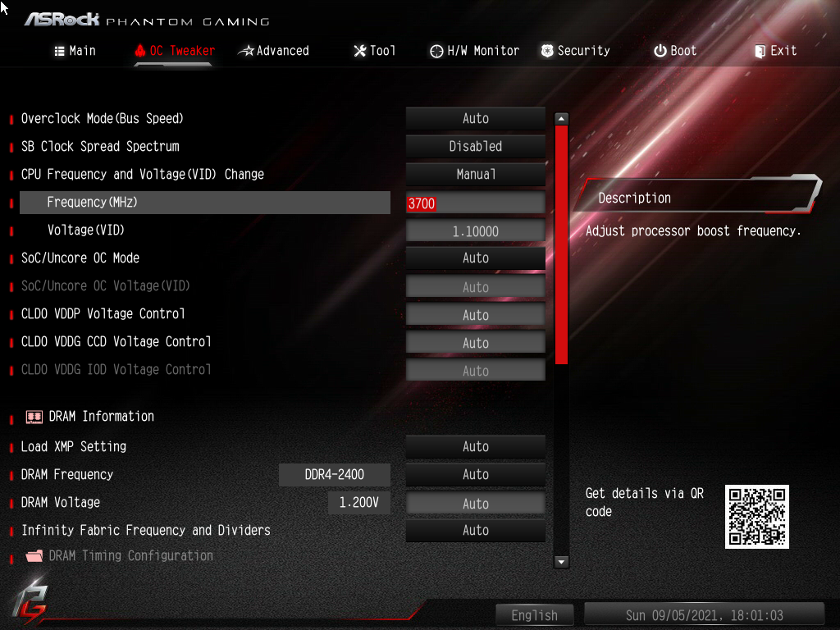This screenshot has height=630, width=840.
Task: Click the QR code for details
Action: [756, 516]
